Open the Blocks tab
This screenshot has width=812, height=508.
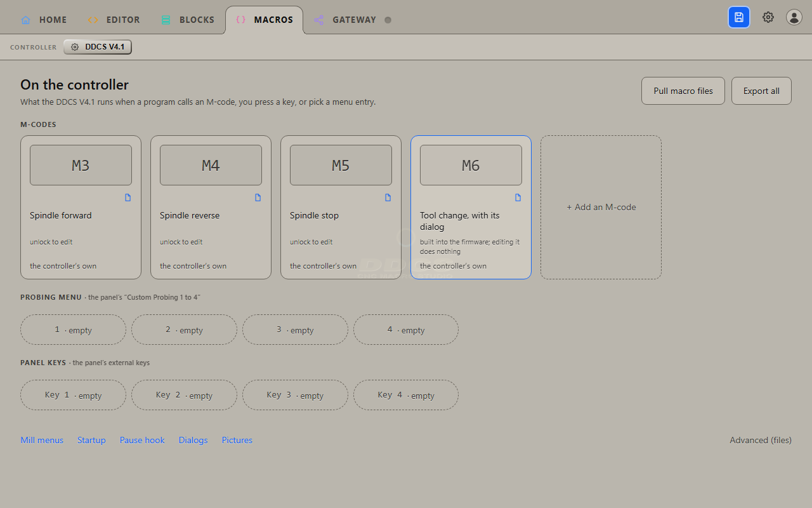pyautogui.click(x=188, y=20)
